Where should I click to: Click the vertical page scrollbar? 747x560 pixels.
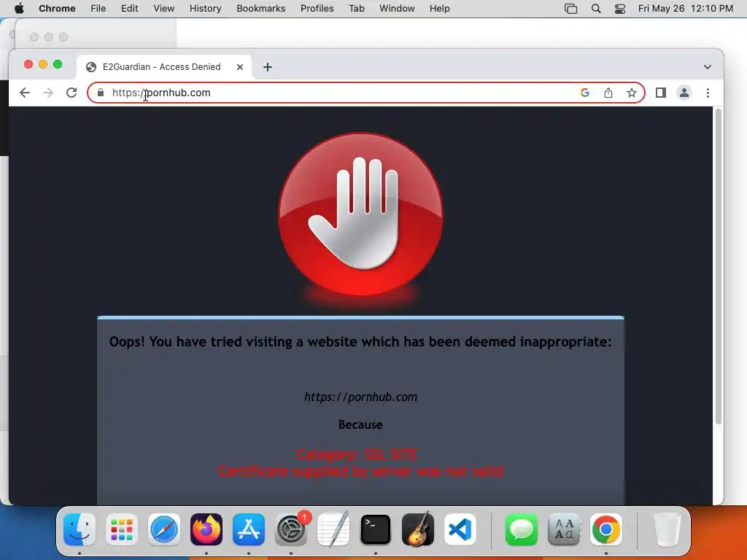click(x=719, y=267)
